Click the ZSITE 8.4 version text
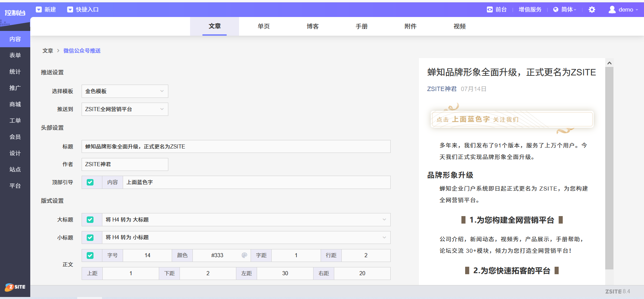The width and height of the screenshot is (644, 299). (x=617, y=292)
